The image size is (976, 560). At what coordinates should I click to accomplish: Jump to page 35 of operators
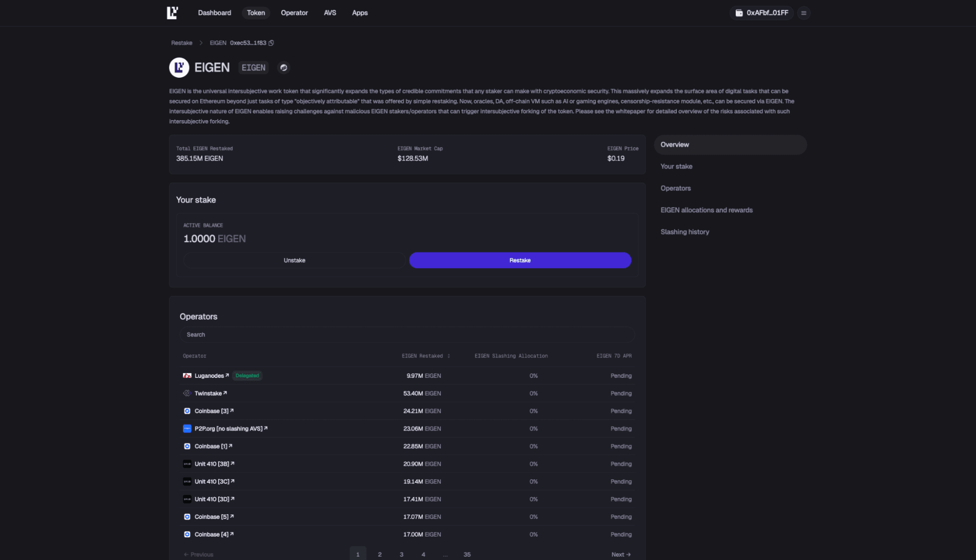[467, 555]
